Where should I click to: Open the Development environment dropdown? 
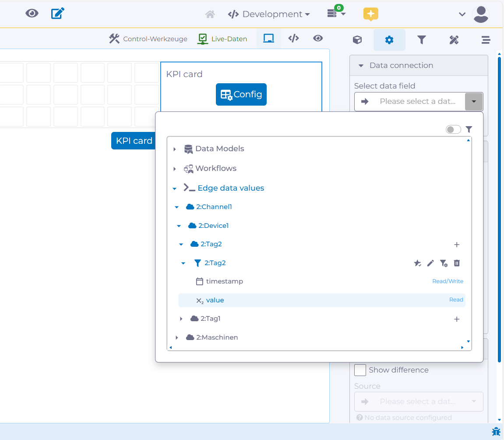[268, 14]
